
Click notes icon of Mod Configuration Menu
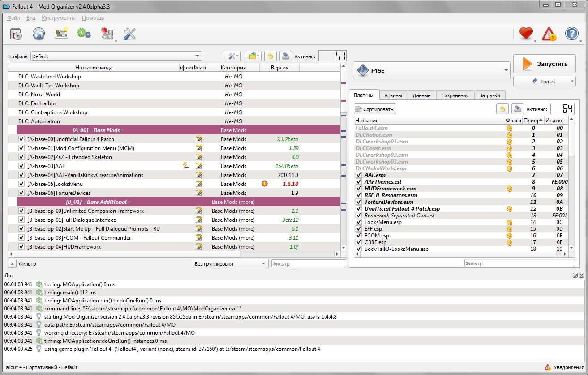(199, 148)
